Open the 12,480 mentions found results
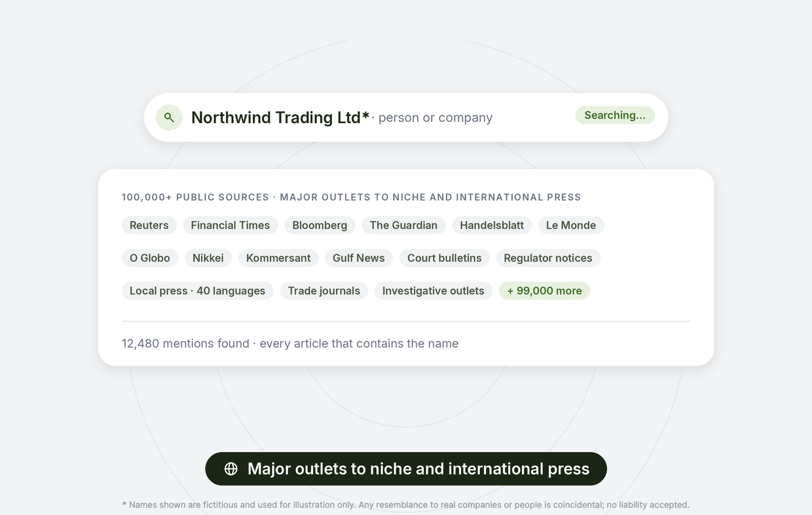 pos(290,343)
